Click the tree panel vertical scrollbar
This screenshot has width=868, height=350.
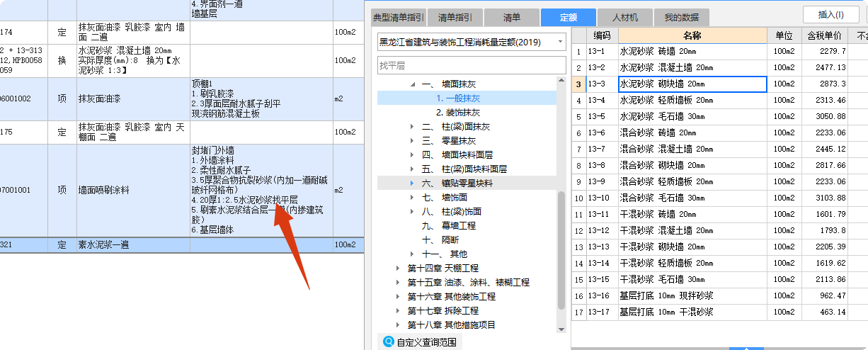[561, 249]
